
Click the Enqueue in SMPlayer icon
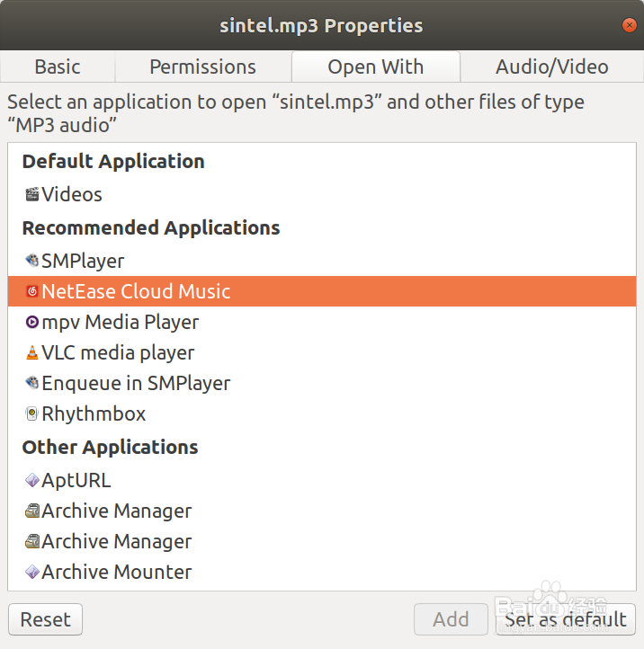tap(31, 383)
